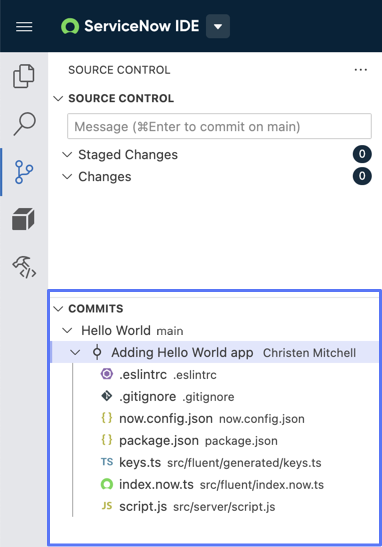Open Source Control more actions ellipsis
This screenshot has width=382, height=547.
[x=360, y=70]
